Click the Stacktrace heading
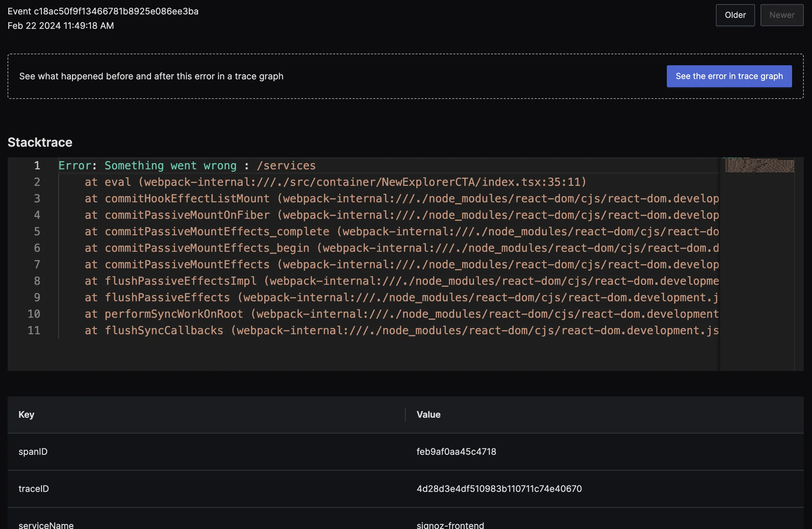 [40, 142]
